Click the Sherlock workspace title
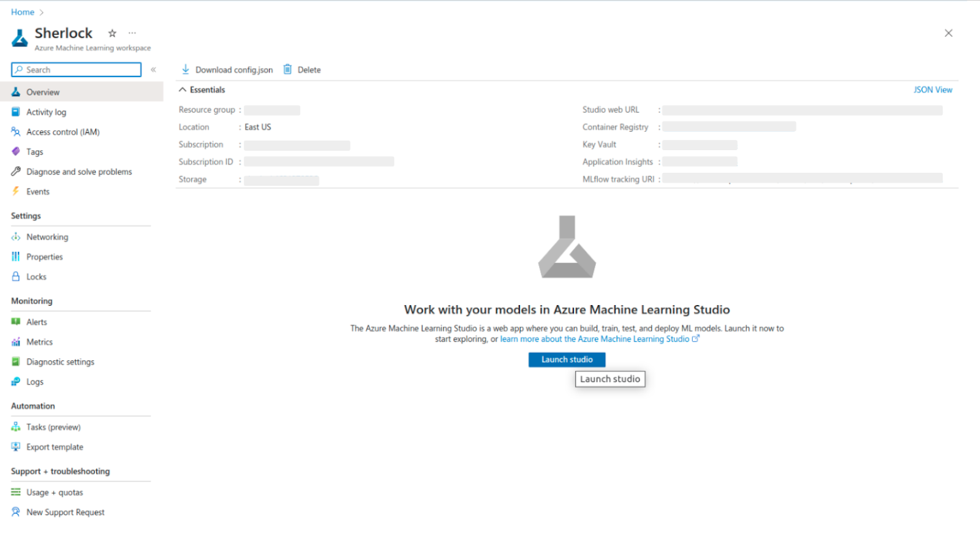This screenshot has height=552, width=980. click(x=64, y=33)
